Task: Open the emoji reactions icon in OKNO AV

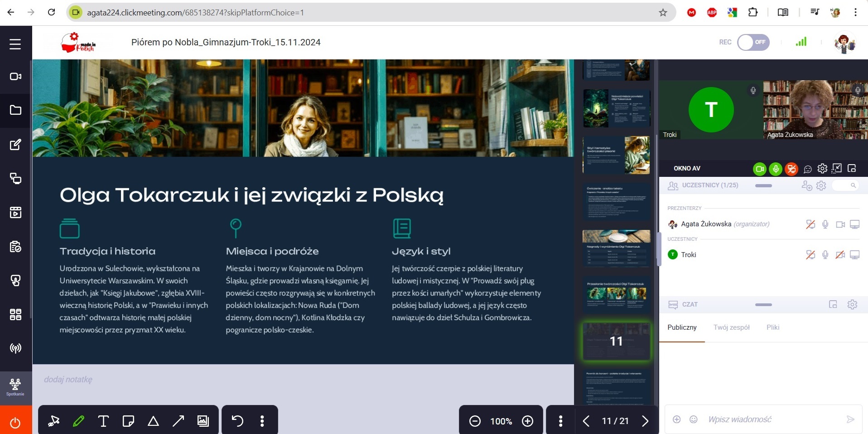Action: point(807,169)
